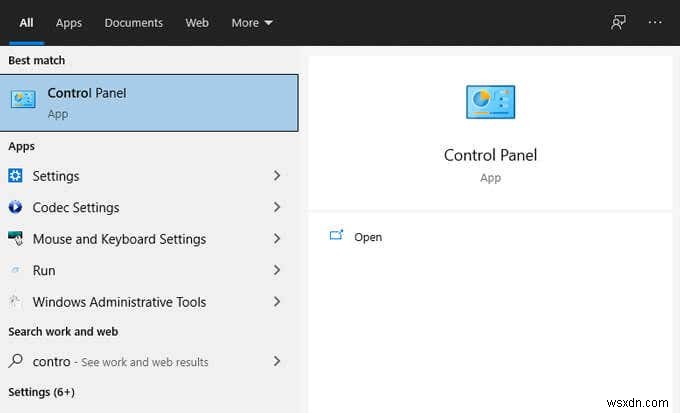The width and height of the screenshot is (680, 413).
Task: Select the Web search tab
Action: tap(197, 22)
